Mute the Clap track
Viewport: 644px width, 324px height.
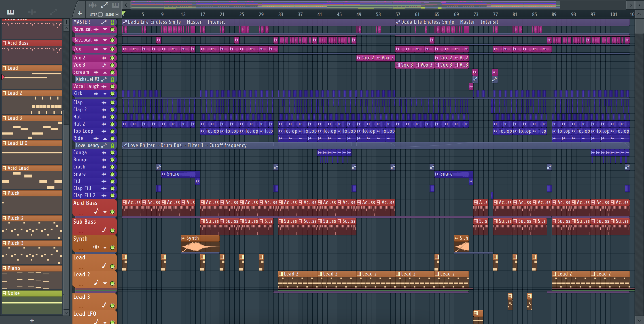(112, 103)
